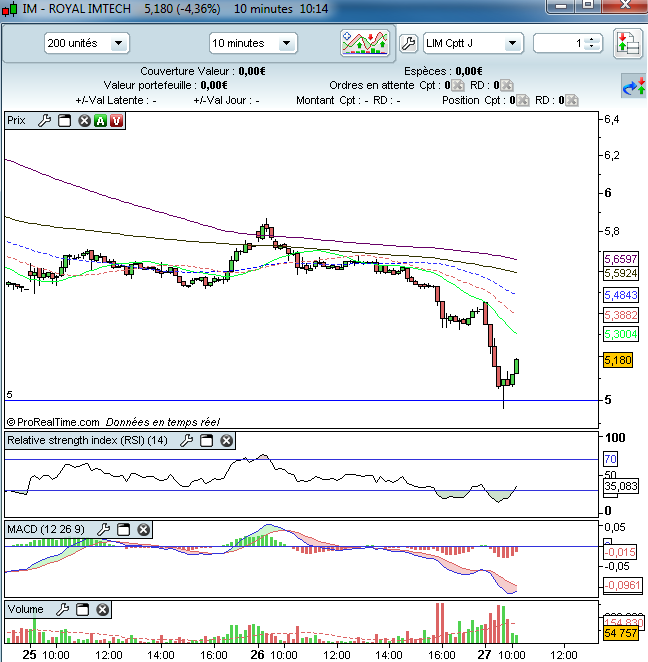Screen dimensions: 648x662
Task: Maximize the Volume panel
Action: click(x=82, y=609)
